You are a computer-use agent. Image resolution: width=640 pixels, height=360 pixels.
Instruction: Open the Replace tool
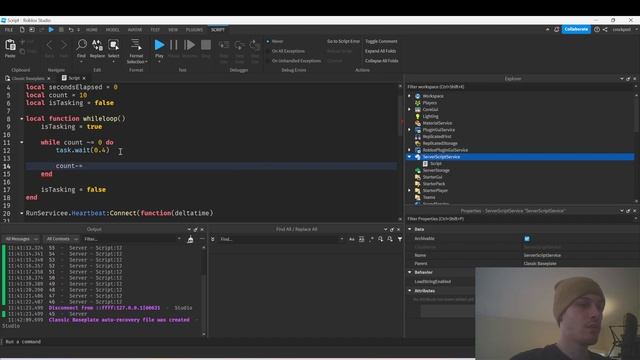pos(97,46)
